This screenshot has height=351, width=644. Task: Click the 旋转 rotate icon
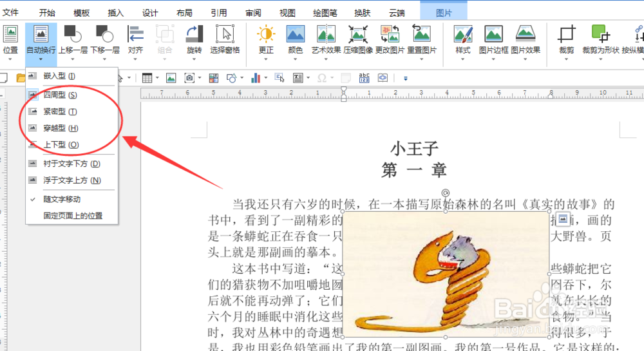[194, 35]
